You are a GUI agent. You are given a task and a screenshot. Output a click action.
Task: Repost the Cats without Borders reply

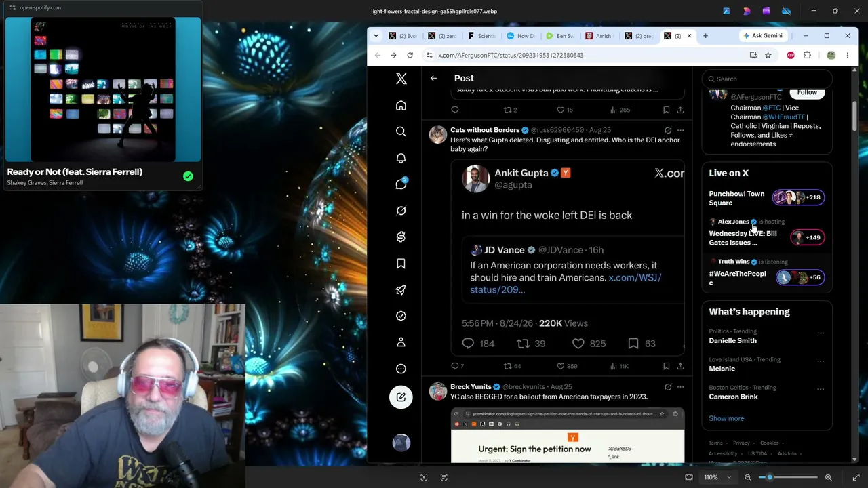507,366
